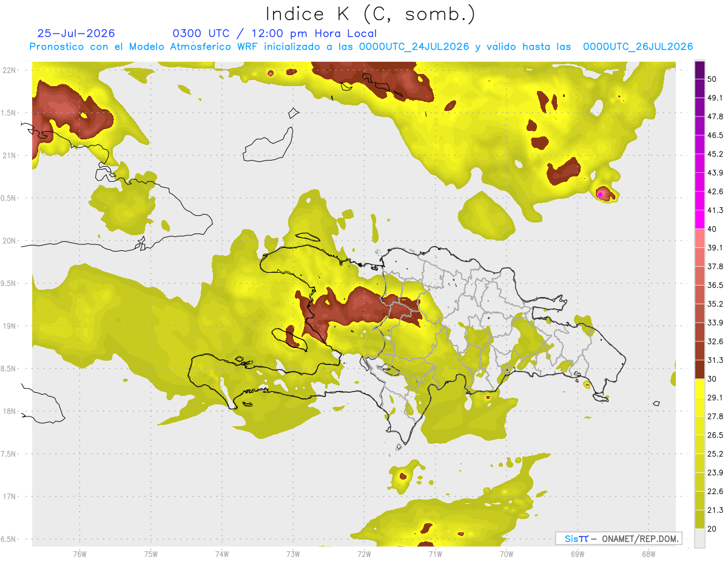Click the "35.2" color scale label
This screenshot has height=562, width=728.
[715, 304]
